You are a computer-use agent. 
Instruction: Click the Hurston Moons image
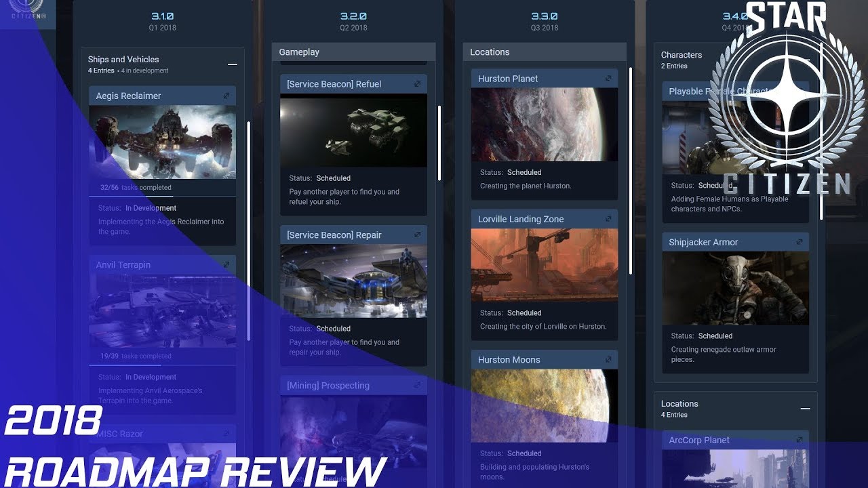545,405
